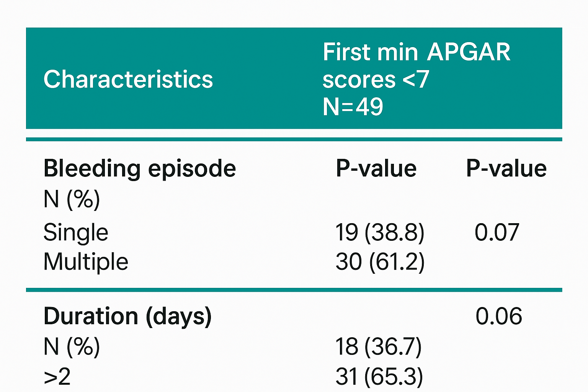Click the Characteristics column header
This screenshot has height=392, width=588.
[128, 79]
